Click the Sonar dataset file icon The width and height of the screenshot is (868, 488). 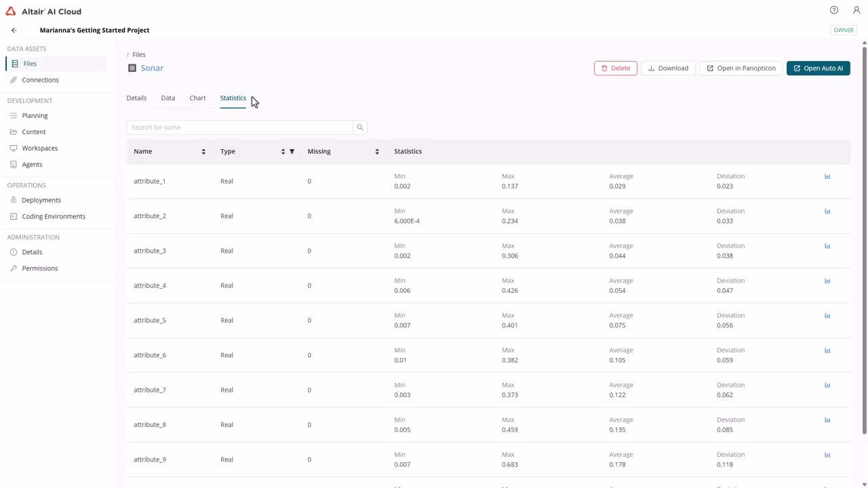point(132,68)
